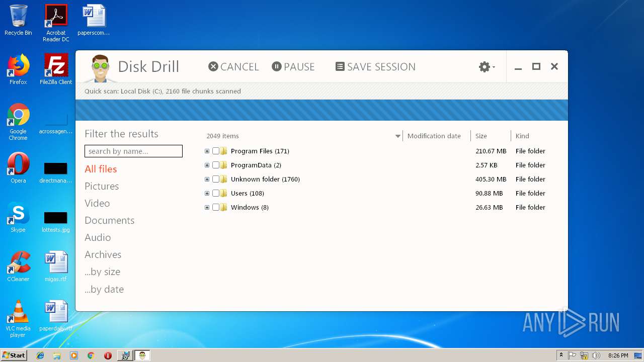Click the 2049 items count label
644x362 pixels.
[222, 136]
